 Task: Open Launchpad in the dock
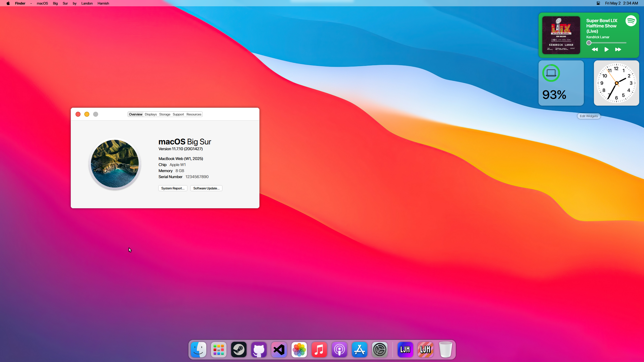pos(219,349)
